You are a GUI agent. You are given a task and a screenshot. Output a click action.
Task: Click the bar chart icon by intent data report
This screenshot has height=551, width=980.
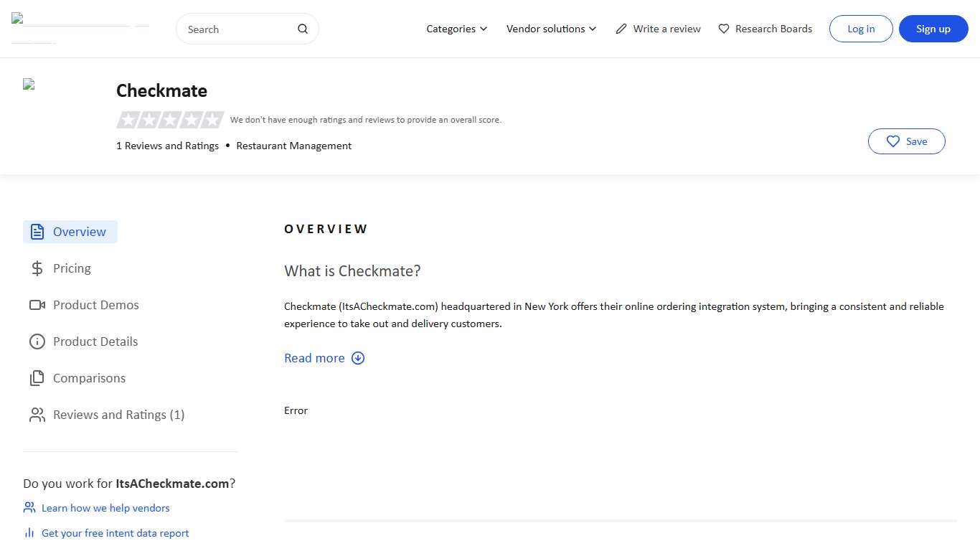(x=29, y=533)
